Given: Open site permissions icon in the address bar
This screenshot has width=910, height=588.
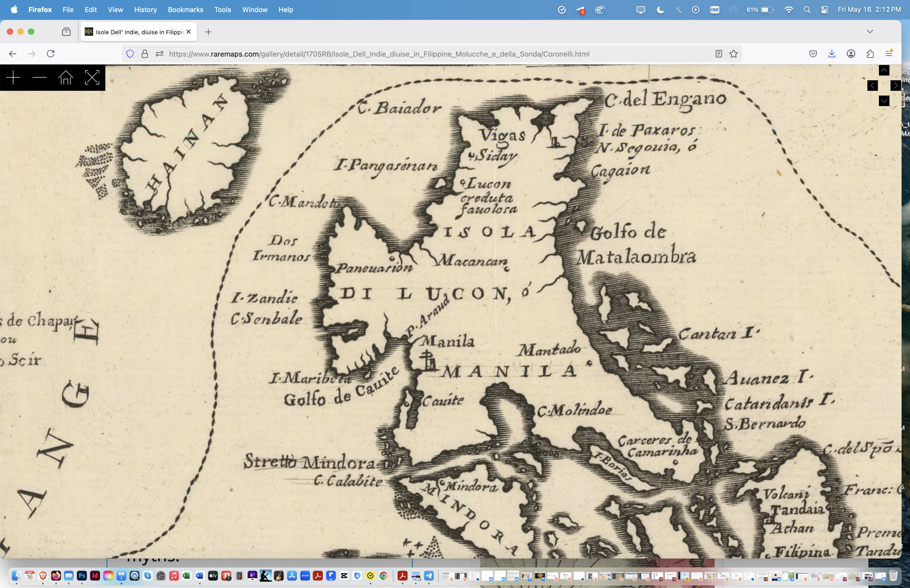Looking at the screenshot, I should [x=160, y=54].
